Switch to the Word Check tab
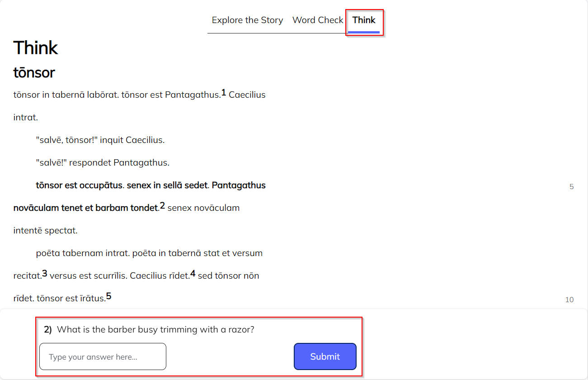Image resolution: width=588 pixels, height=380 pixels. [x=318, y=20]
